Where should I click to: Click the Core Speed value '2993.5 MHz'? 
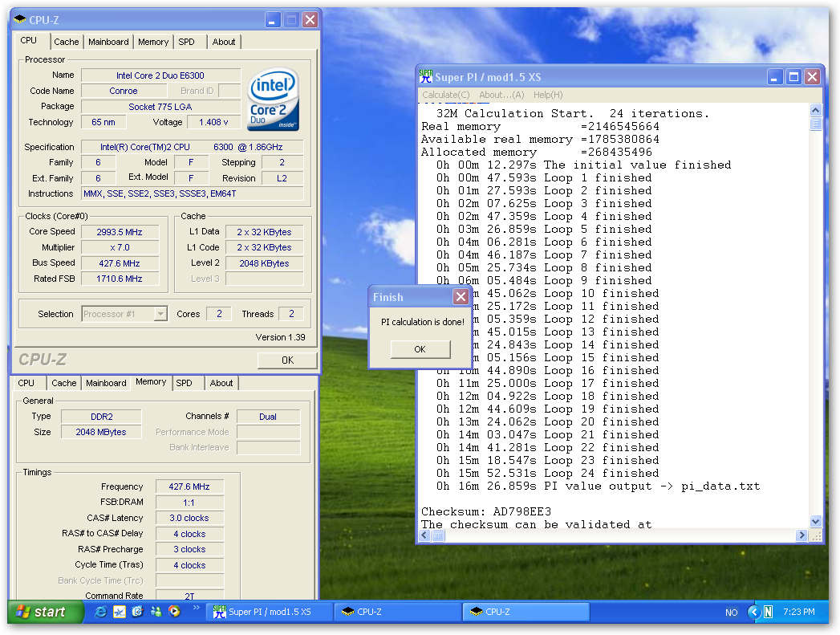click(120, 232)
